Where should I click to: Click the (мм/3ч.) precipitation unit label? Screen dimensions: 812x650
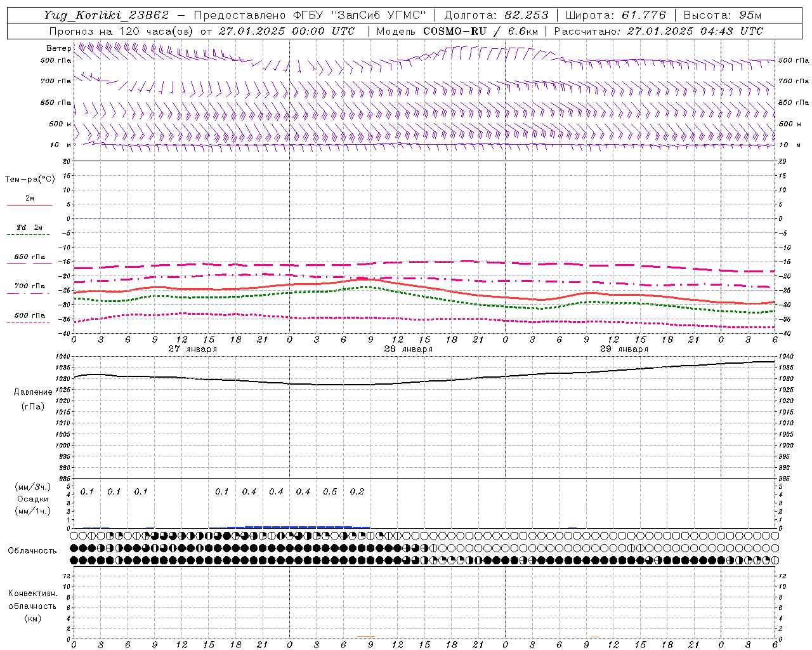[x=33, y=487]
